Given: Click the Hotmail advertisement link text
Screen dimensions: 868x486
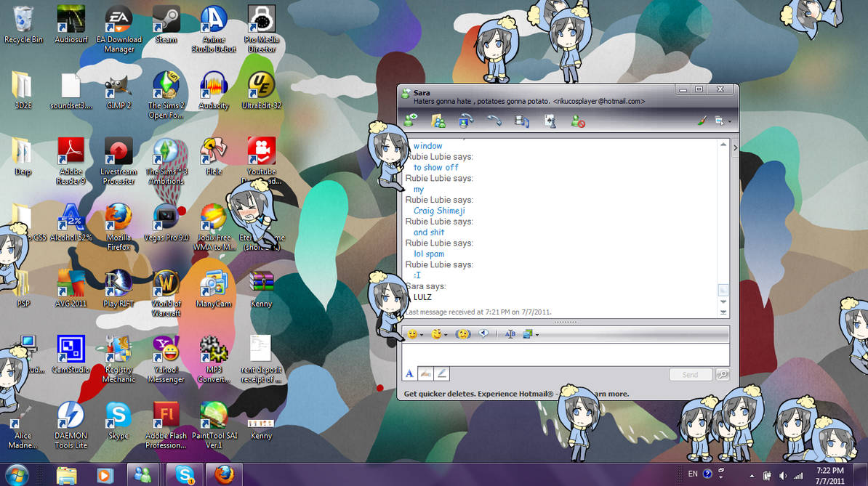Looking at the screenshot, I should click(x=516, y=394).
